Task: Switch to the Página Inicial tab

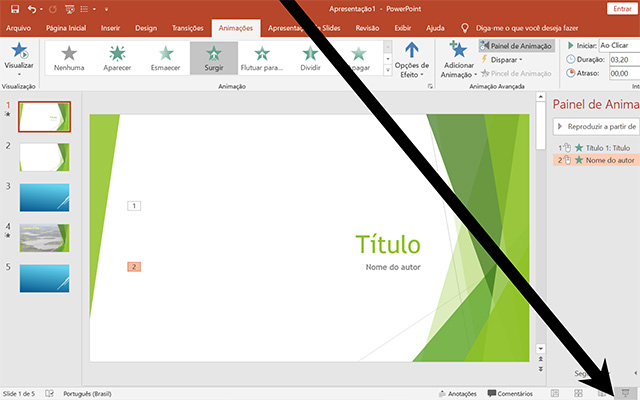Action: (x=66, y=28)
